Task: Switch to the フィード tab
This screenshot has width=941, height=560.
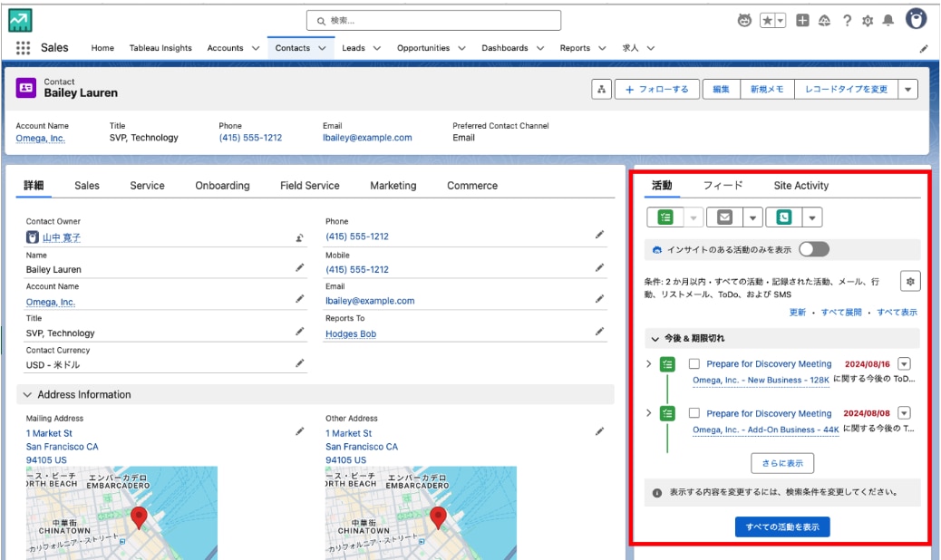Action: [723, 186]
